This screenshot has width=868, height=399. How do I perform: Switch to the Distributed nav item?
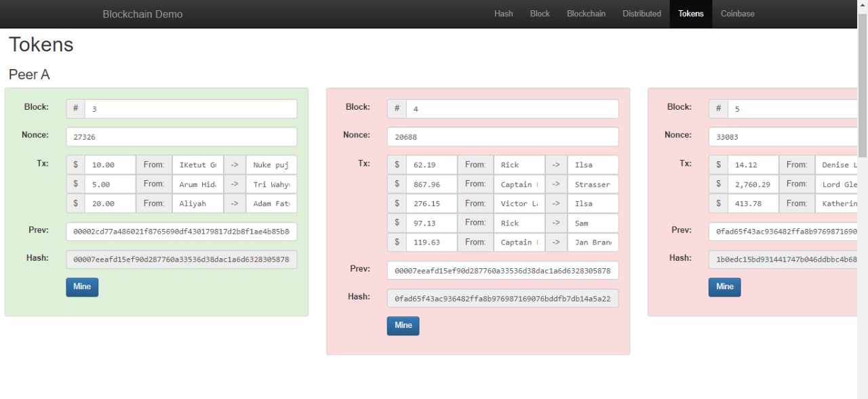(x=642, y=14)
